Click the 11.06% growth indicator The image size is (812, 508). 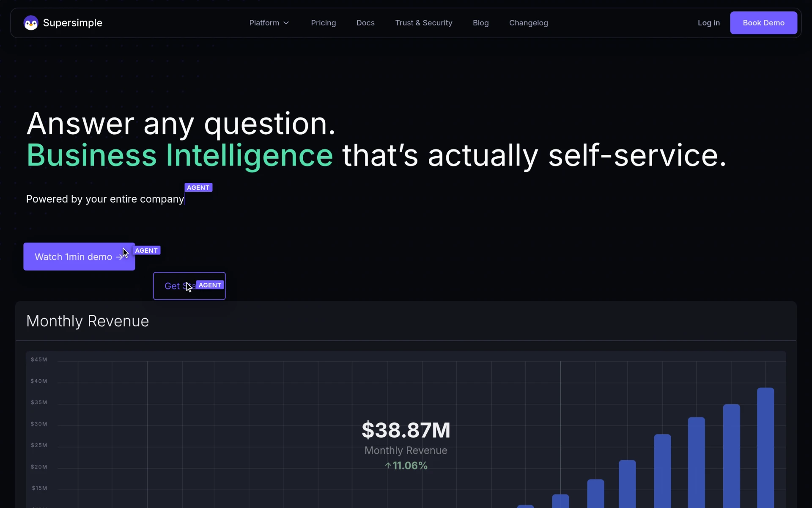coord(406,466)
